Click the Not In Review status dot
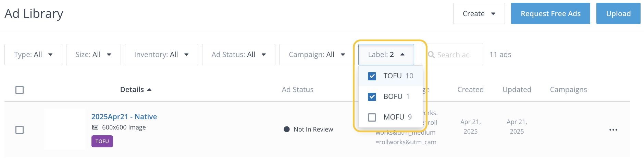This screenshot has width=644, height=158. 287,129
